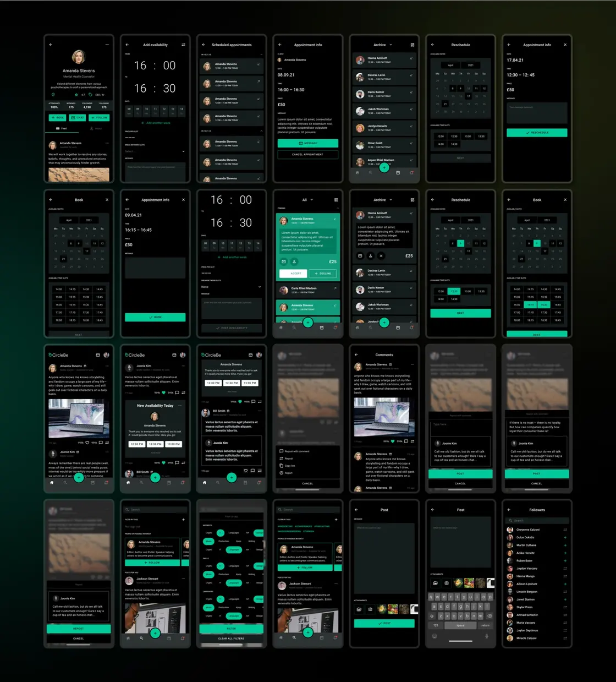
Task: Toggle follow for Janet Stanton in Followers
Action: pyautogui.click(x=565, y=599)
